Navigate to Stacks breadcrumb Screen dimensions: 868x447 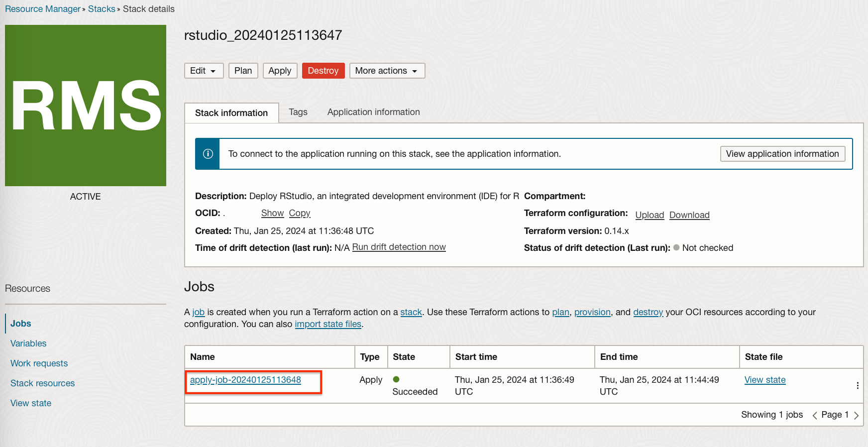pyautogui.click(x=102, y=9)
